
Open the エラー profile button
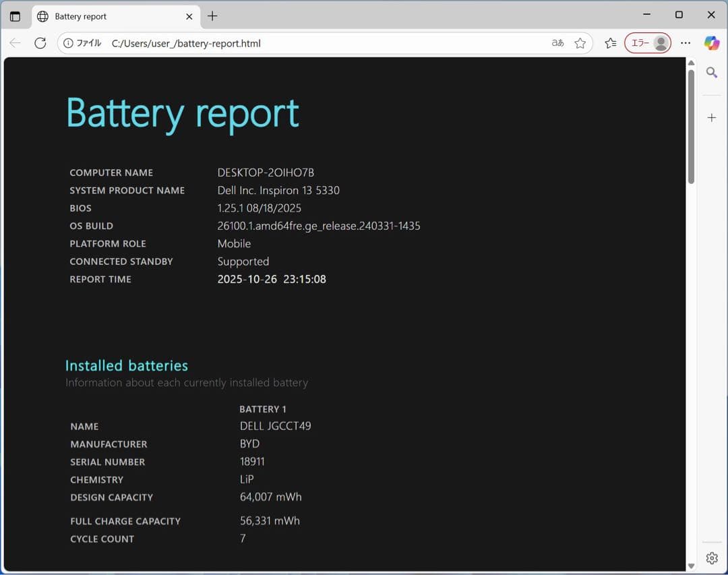coord(647,42)
